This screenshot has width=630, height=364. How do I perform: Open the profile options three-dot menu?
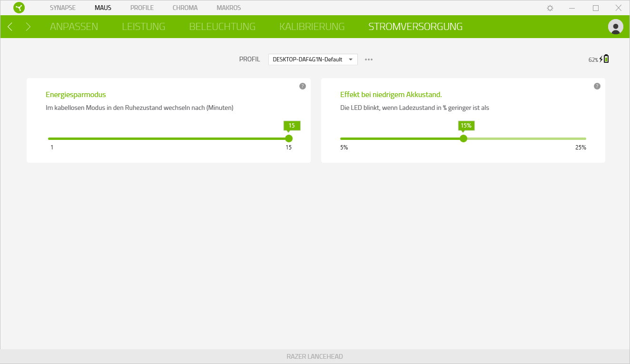368,59
